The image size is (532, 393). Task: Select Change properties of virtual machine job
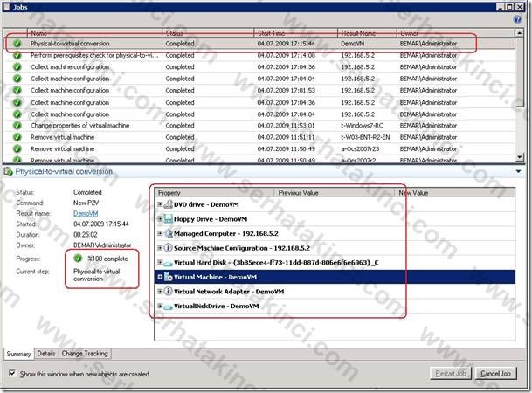259,126
